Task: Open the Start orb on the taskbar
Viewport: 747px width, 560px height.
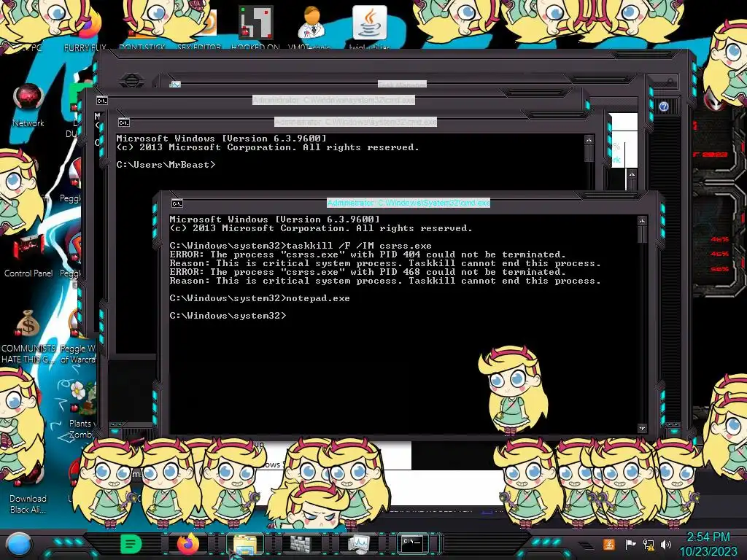Action: [19, 545]
